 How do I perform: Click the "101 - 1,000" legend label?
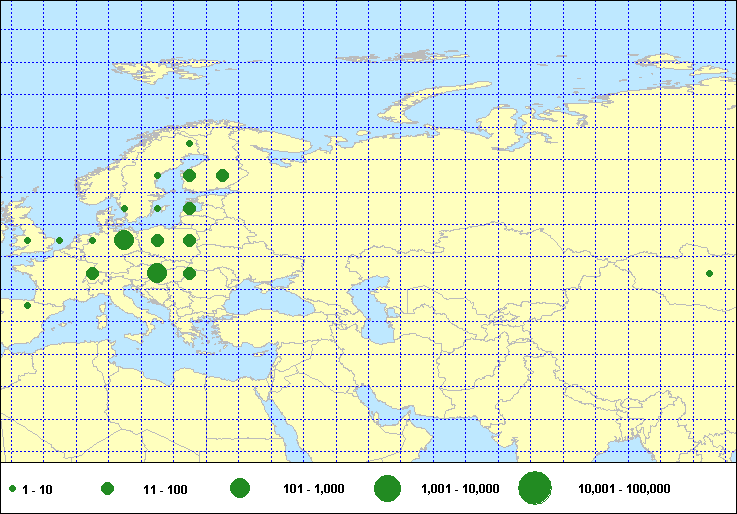pos(308,489)
